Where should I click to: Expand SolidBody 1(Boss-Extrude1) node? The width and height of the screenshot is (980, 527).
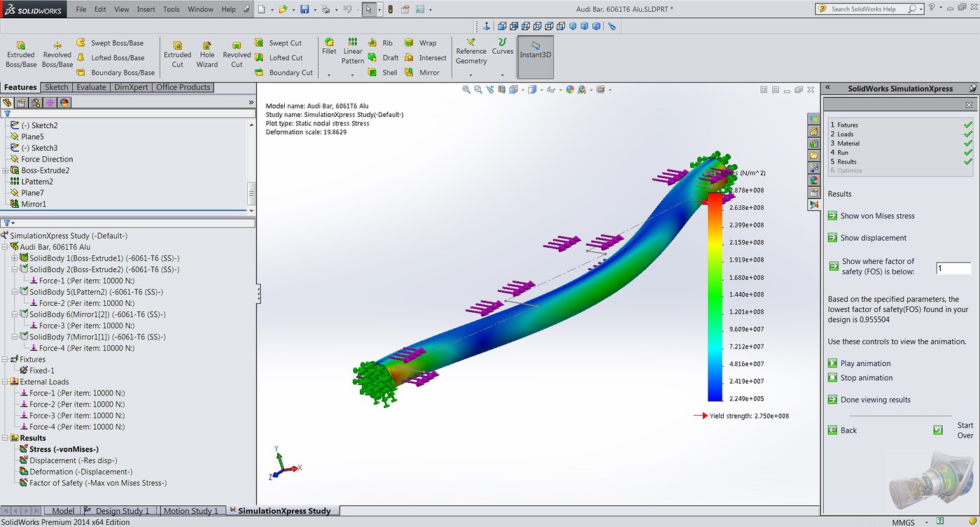pos(15,258)
